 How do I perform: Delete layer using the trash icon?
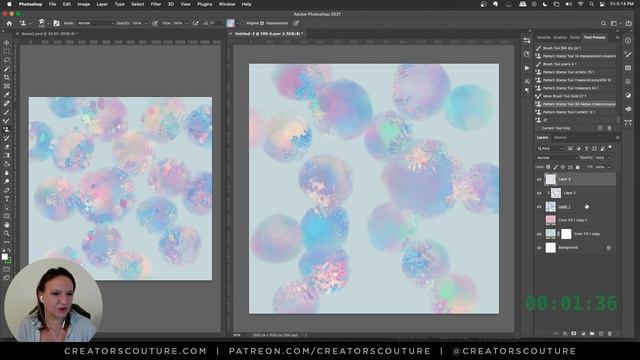[x=610, y=333]
